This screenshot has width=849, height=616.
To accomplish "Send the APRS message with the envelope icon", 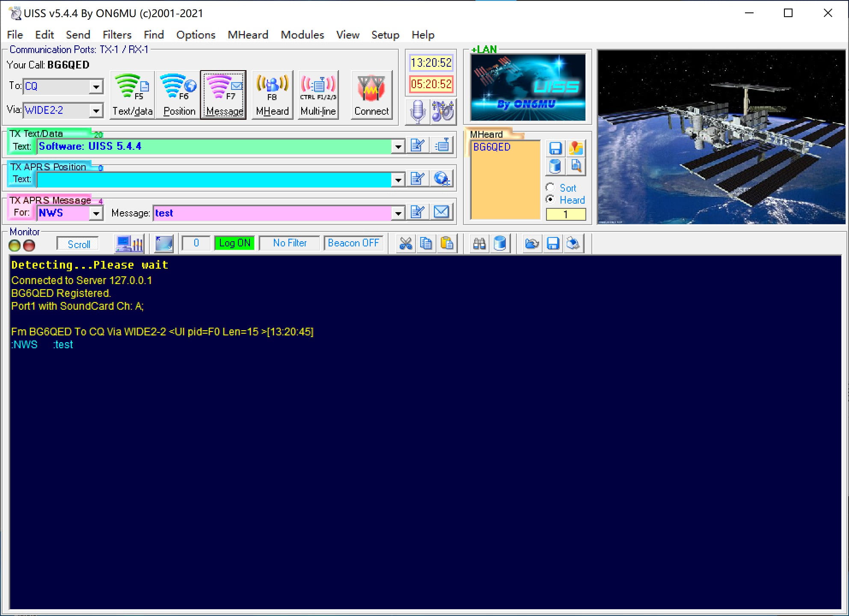I will pyautogui.click(x=441, y=212).
